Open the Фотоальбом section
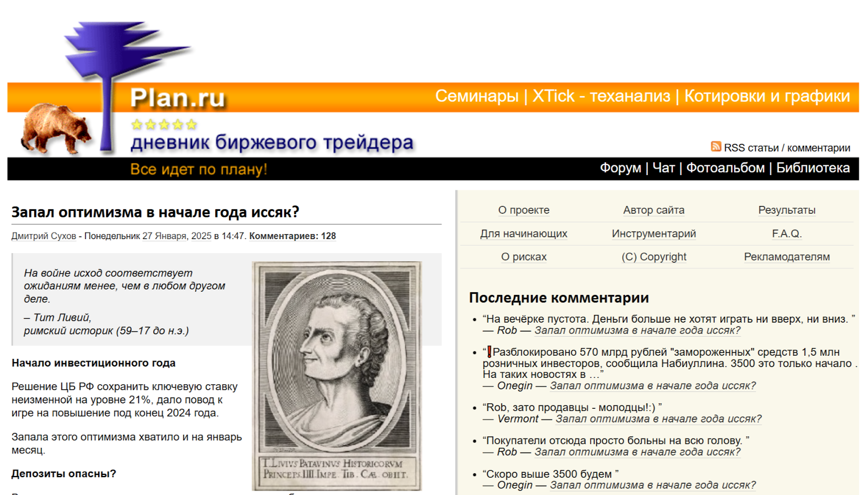Image resolution: width=868 pixels, height=495 pixels. coord(725,168)
